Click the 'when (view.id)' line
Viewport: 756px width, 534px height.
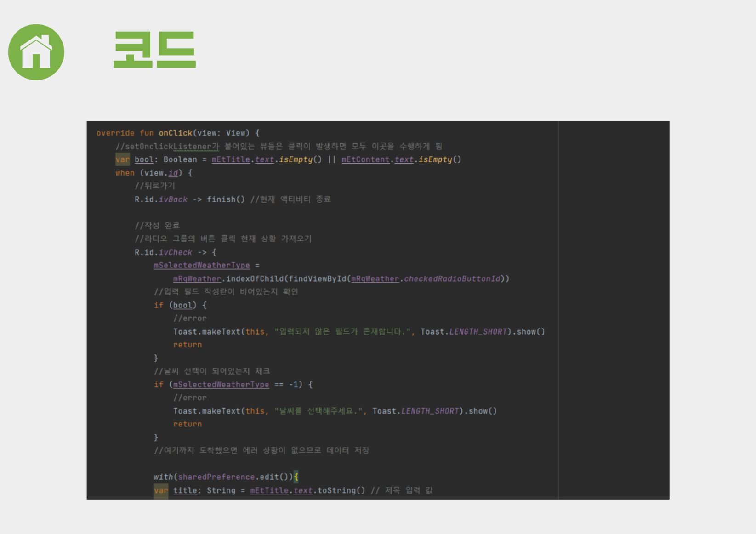point(153,173)
